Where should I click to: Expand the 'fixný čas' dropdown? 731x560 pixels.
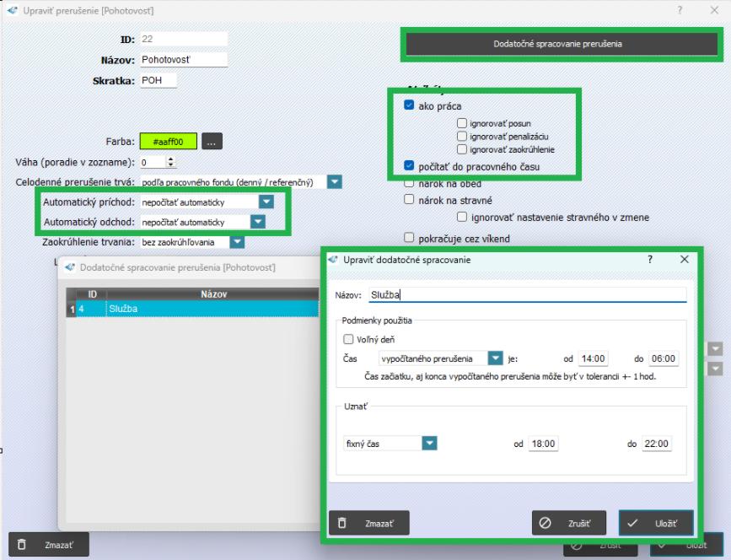(x=429, y=443)
